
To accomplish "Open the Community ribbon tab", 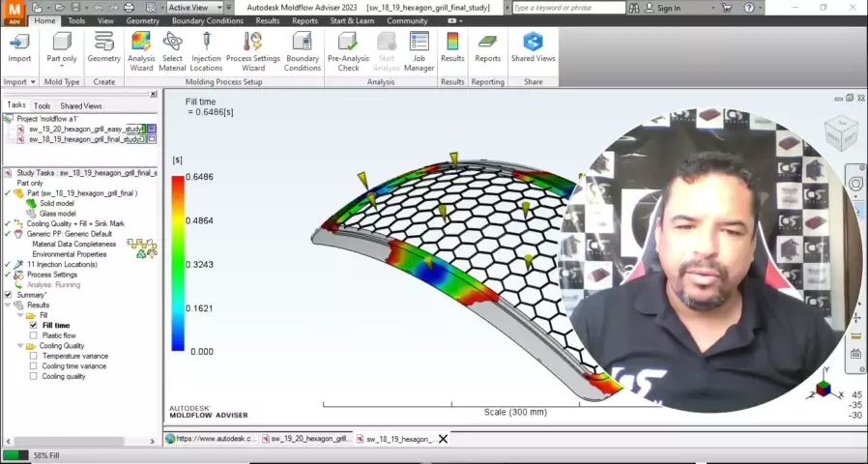I will tap(407, 20).
